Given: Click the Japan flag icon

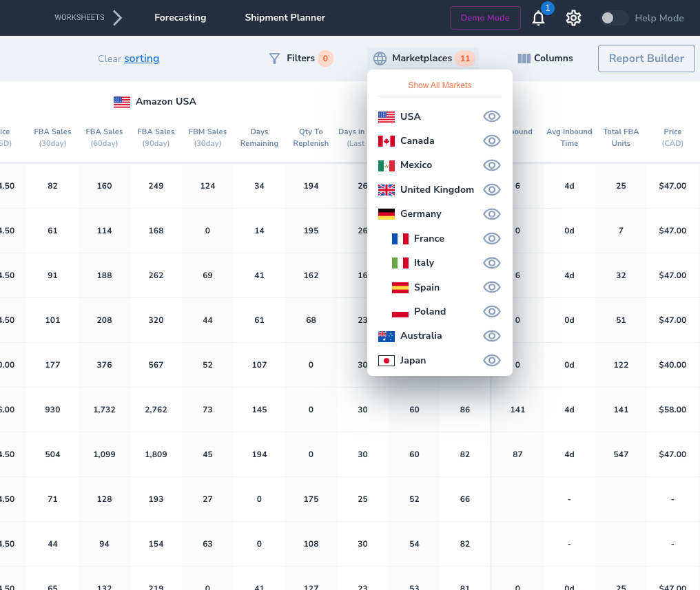Looking at the screenshot, I should pyautogui.click(x=387, y=360).
